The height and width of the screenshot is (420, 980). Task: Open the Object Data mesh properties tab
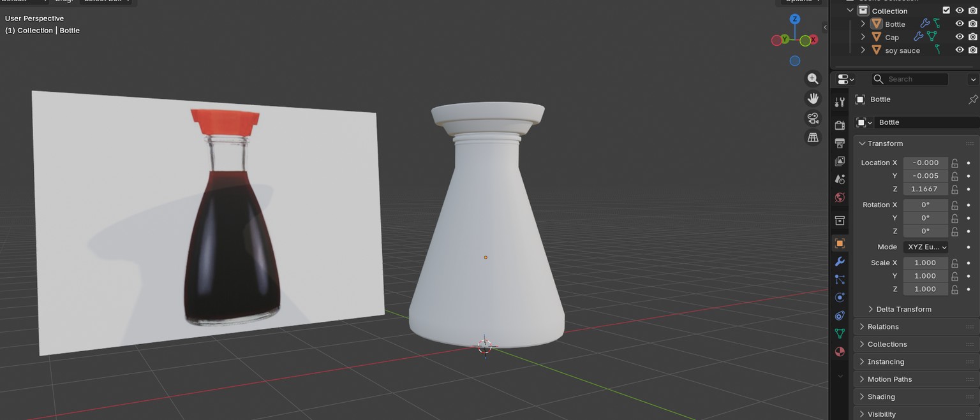[840, 333]
